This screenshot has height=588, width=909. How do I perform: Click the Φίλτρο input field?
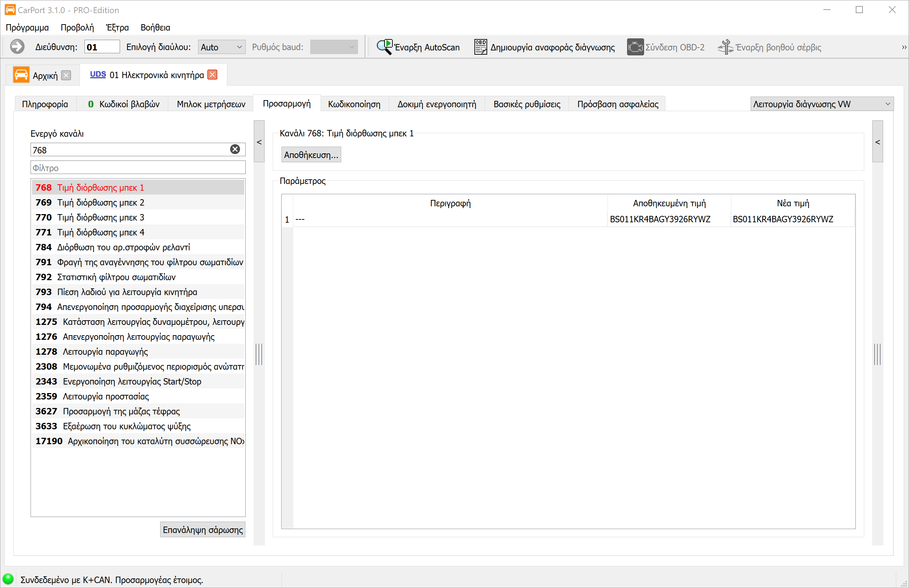pos(138,168)
